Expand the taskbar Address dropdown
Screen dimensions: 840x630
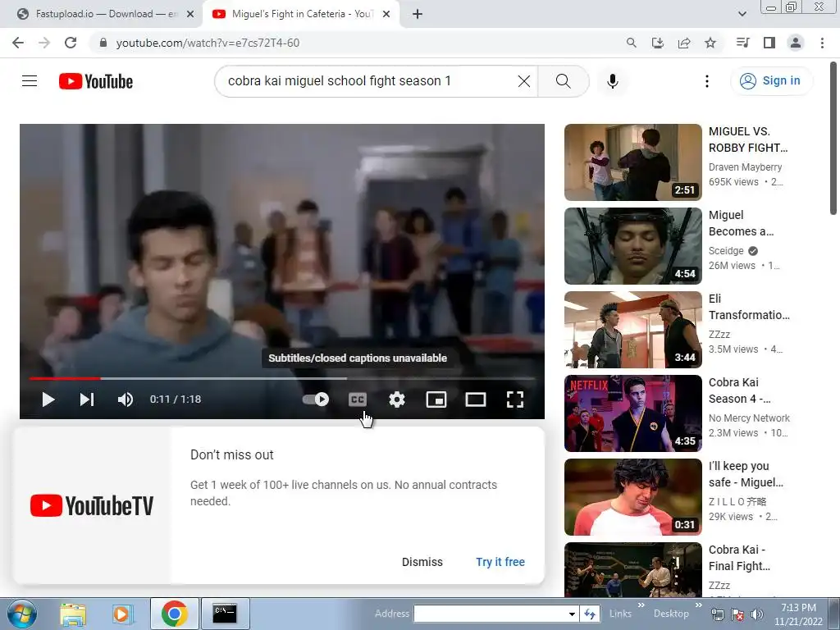(x=572, y=614)
